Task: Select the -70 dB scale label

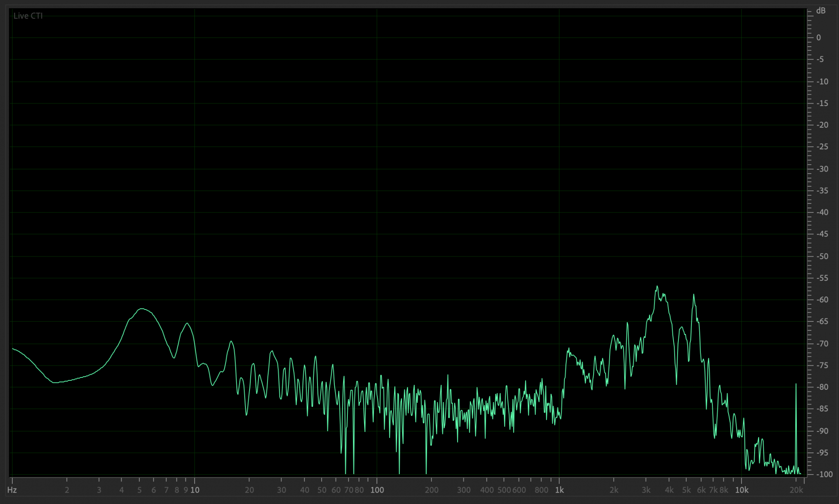Action: pos(822,344)
